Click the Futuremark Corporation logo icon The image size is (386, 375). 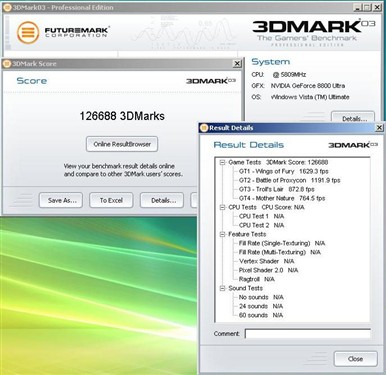pos(28,32)
